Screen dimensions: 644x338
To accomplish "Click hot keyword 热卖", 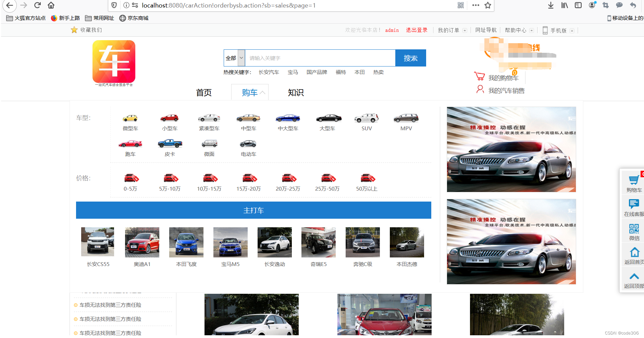I will pos(378,72).
